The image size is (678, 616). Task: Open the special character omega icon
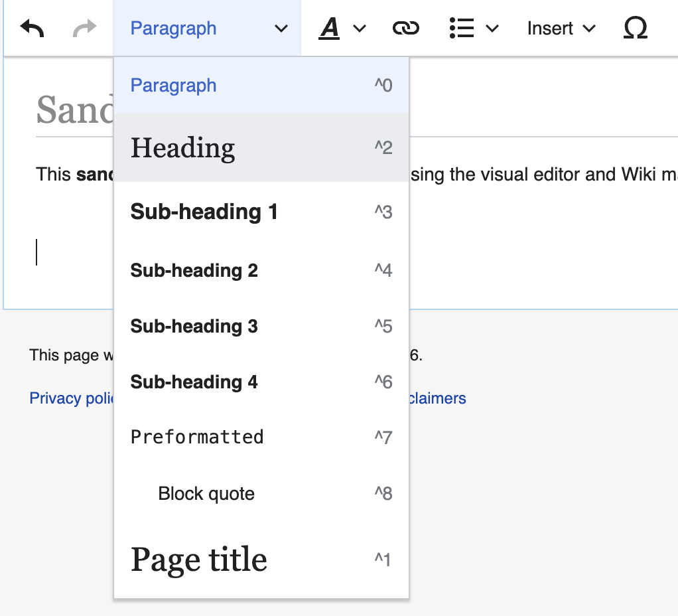point(635,29)
